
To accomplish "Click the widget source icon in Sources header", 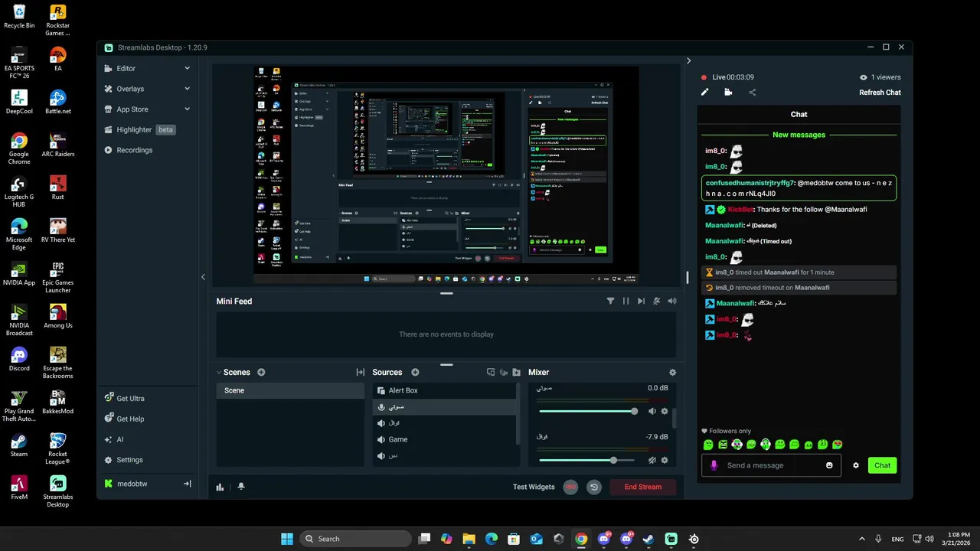I will [491, 373].
